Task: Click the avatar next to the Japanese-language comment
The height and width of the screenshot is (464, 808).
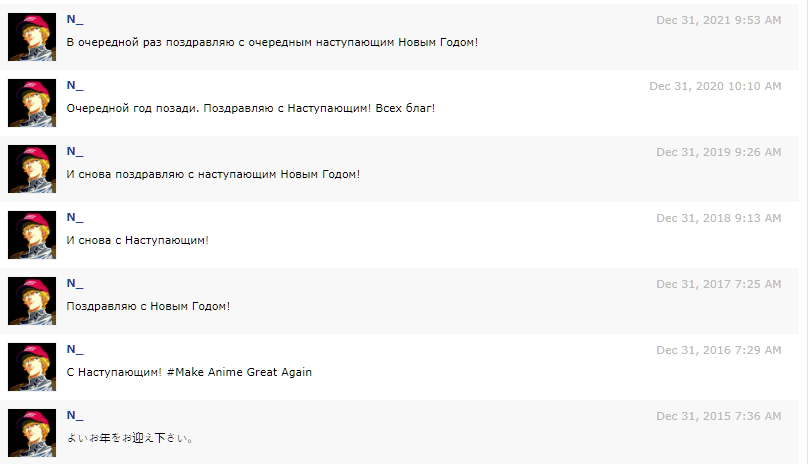Action: coord(32,433)
